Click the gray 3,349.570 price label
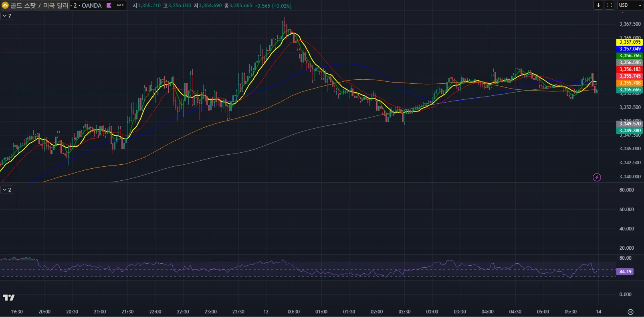644x317 pixels. coord(629,124)
